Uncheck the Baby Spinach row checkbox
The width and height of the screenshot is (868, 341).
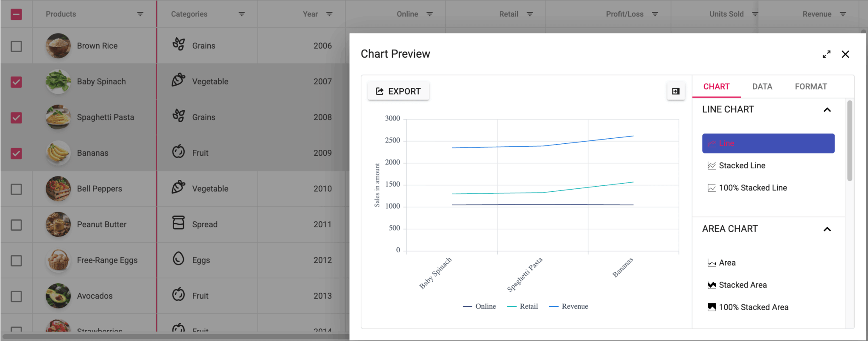(16, 82)
